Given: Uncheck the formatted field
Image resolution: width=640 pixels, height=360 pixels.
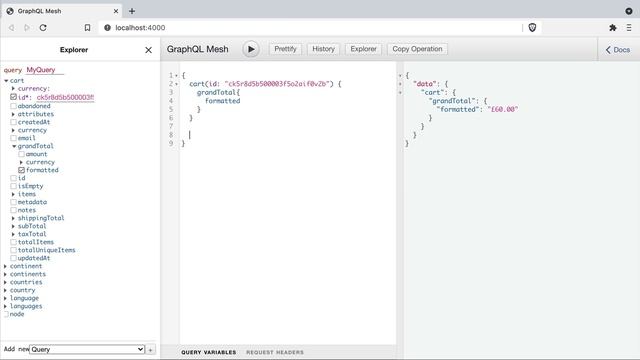Looking at the screenshot, I should click(x=21, y=170).
